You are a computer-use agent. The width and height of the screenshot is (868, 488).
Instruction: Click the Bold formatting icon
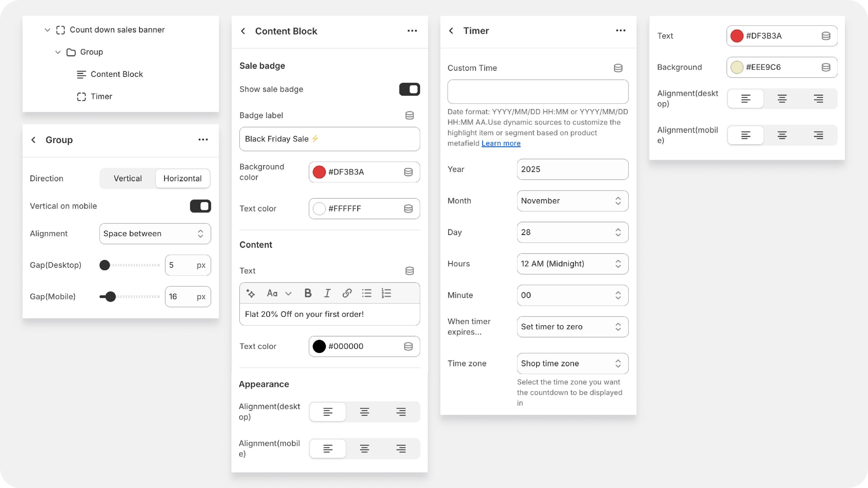308,293
